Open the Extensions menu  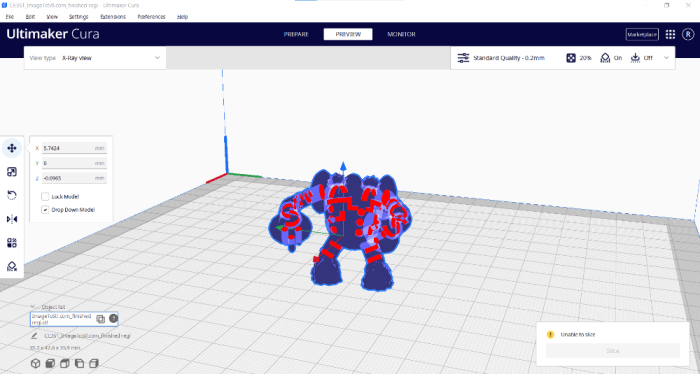(x=113, y=17)
